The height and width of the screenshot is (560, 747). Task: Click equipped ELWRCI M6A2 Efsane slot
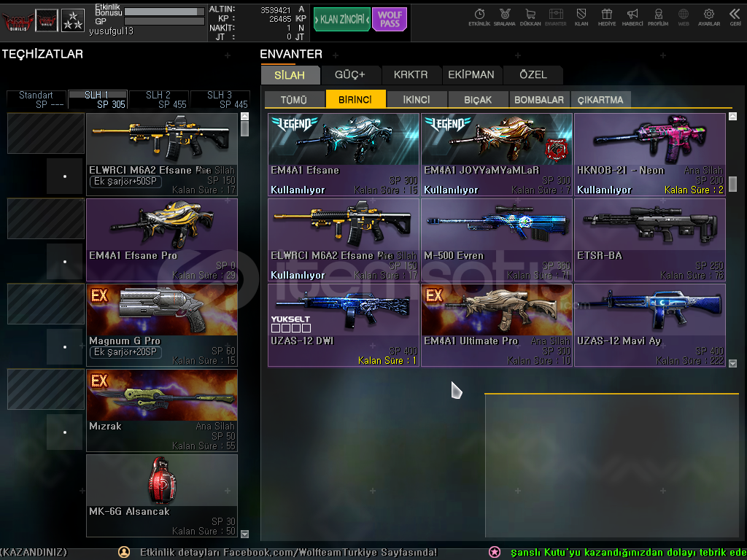[x=162, y=155]
